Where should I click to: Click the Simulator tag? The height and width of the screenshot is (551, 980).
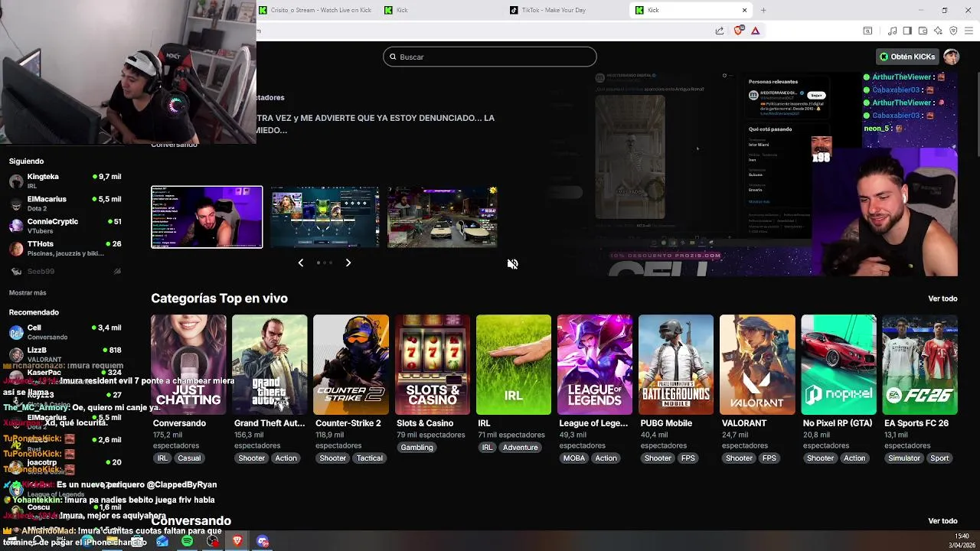click(x=904, y=458)
